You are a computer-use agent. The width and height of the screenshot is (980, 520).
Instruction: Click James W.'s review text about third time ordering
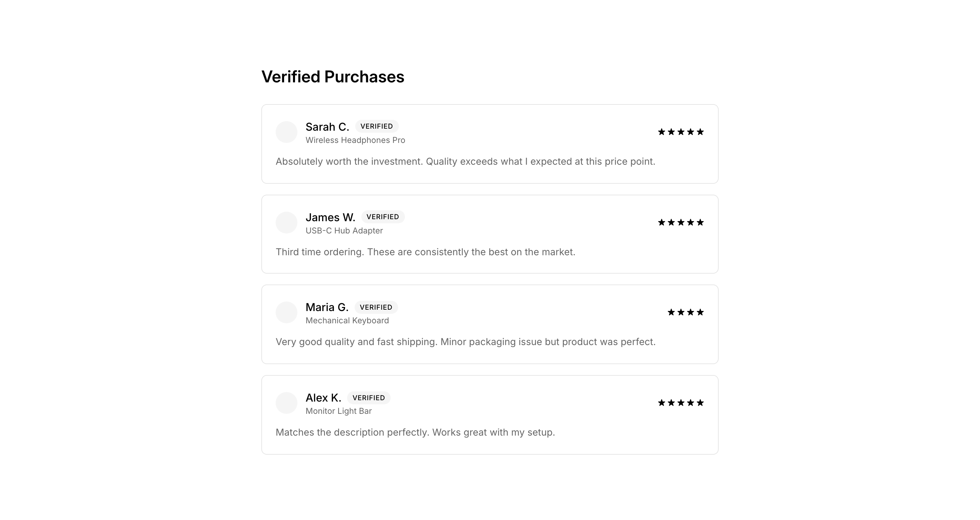[x=425, y=252]
